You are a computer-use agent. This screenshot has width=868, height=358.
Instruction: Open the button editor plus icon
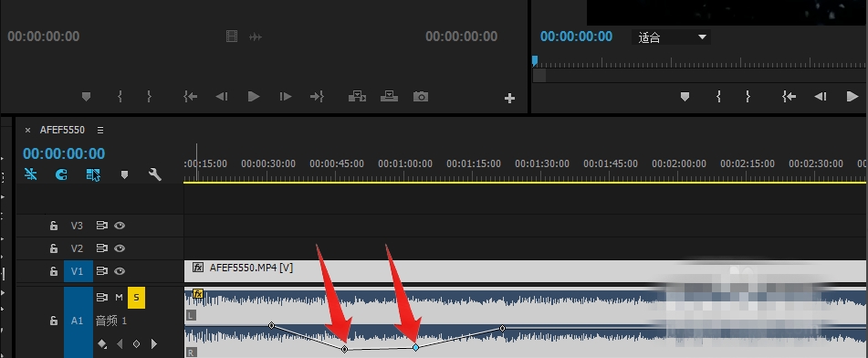[x=510, y=99]
